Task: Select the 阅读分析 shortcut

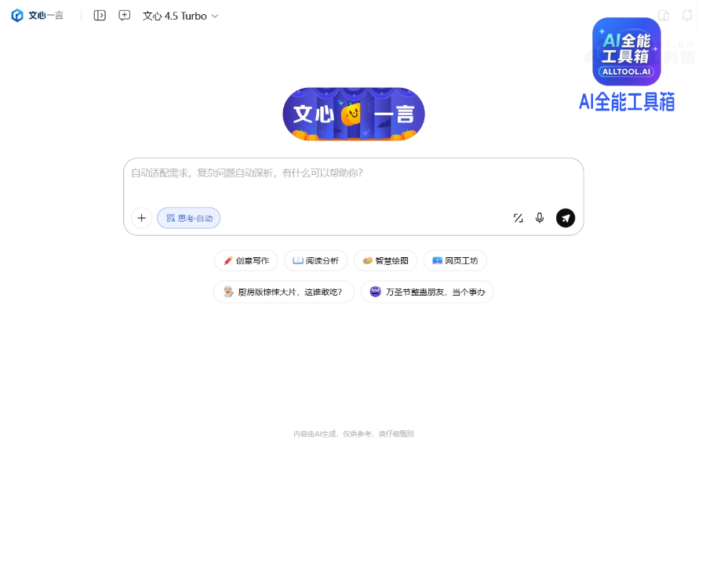Action: click(x=315, y=261)
